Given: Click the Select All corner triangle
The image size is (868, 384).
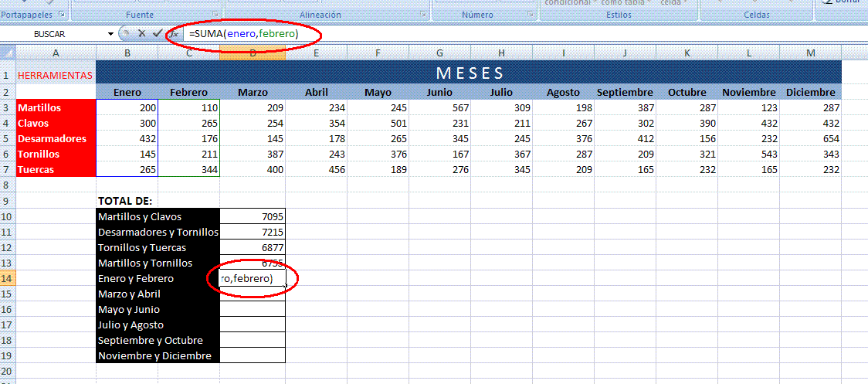Looking at the screenshot, I should [8, 53].
